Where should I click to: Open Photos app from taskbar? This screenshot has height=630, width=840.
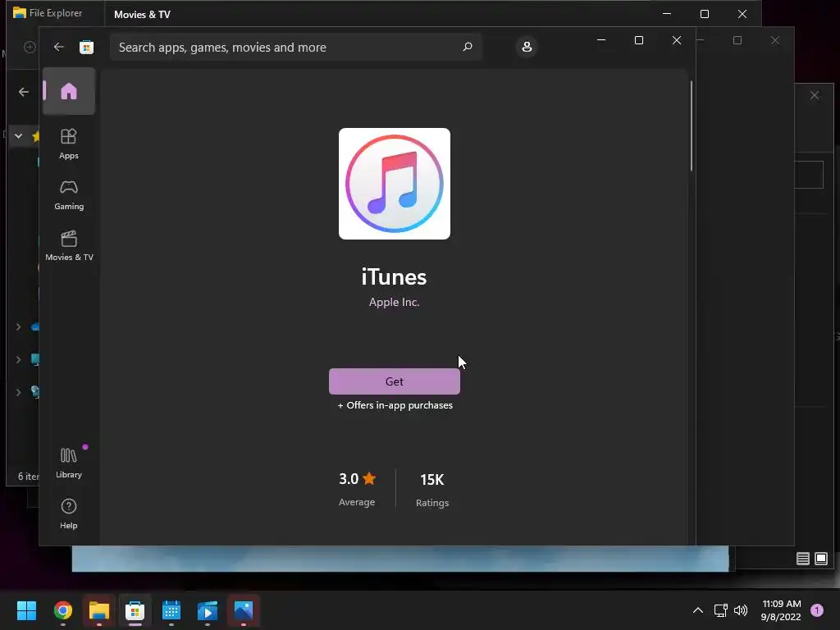(243, 610)
